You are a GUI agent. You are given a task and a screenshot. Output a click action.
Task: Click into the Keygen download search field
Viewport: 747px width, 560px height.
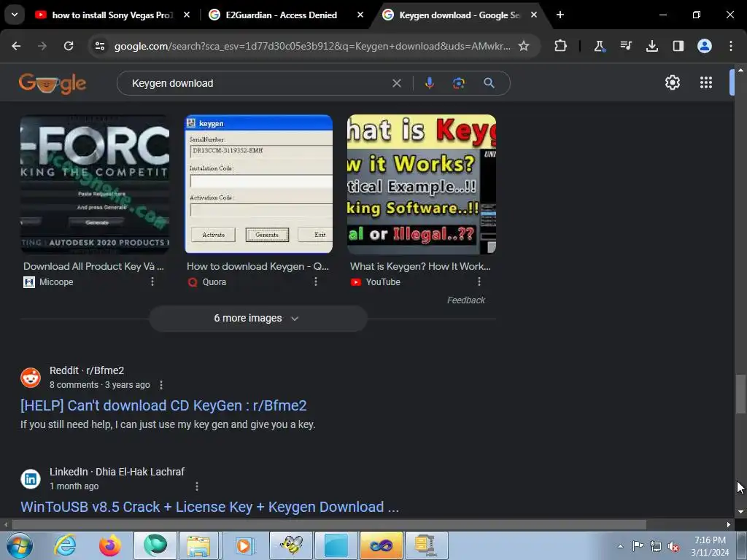258,83
